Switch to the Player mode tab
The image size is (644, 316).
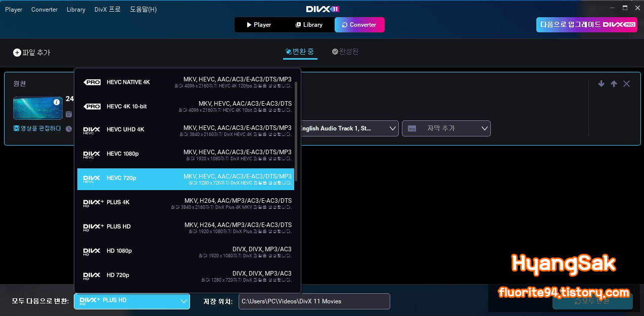(x=259, y=25)
